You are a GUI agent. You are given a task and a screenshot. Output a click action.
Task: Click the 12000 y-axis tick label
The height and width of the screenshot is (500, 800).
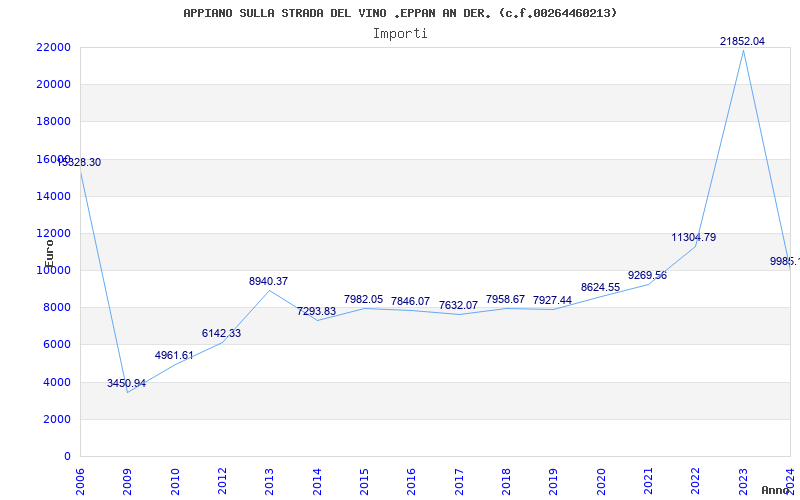click(53, 233)
